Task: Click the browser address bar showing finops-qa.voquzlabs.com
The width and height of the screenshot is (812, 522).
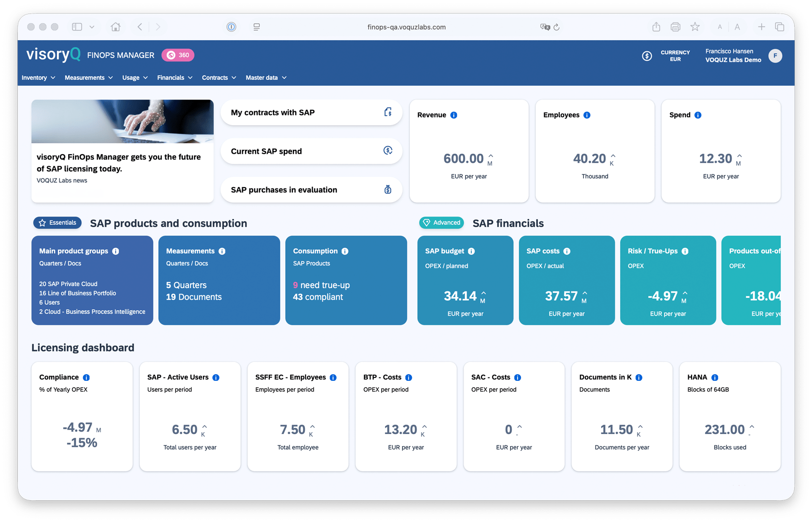Action: (x=406, y=27)
